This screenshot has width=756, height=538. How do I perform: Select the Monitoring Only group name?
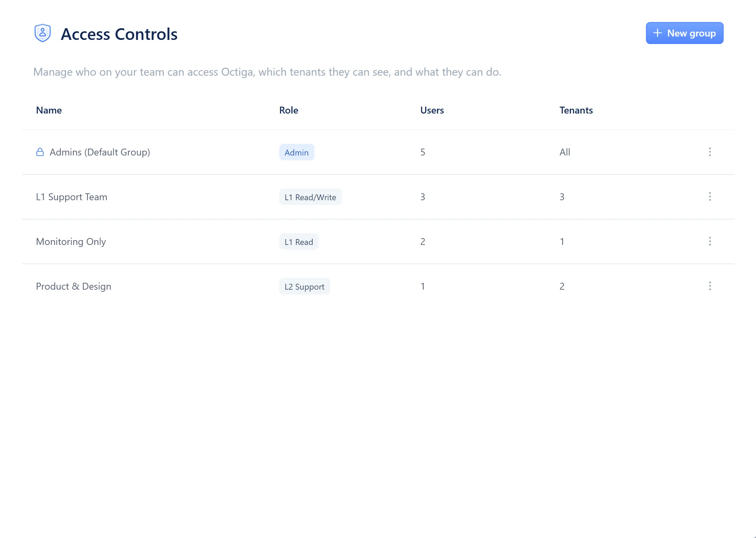click(71, 241)
